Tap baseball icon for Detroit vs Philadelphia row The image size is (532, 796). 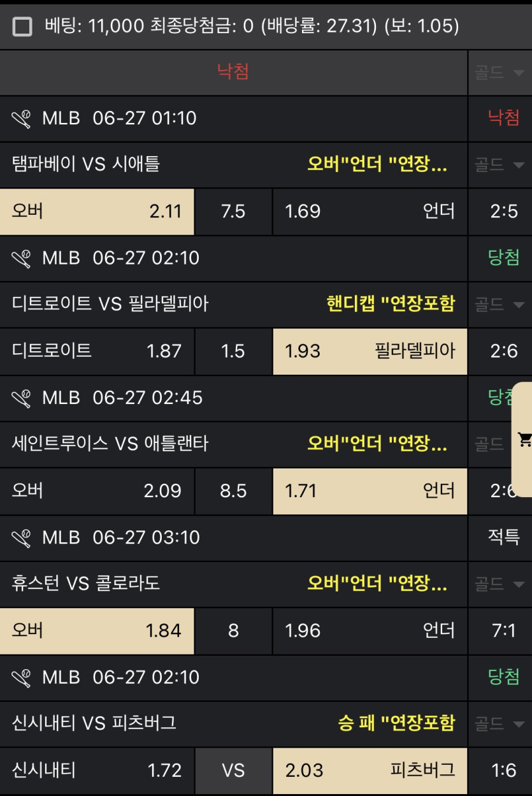click(22, 257)
